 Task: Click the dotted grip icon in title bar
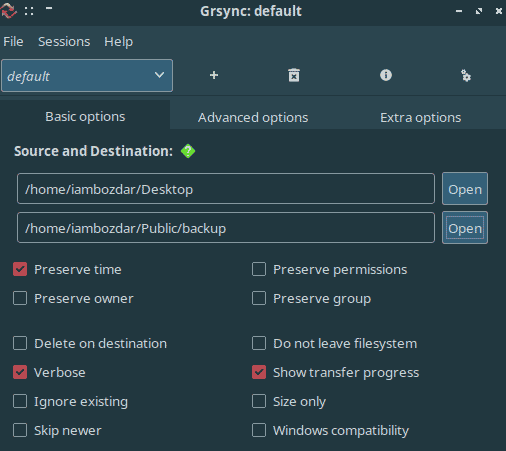click(29, 11)
